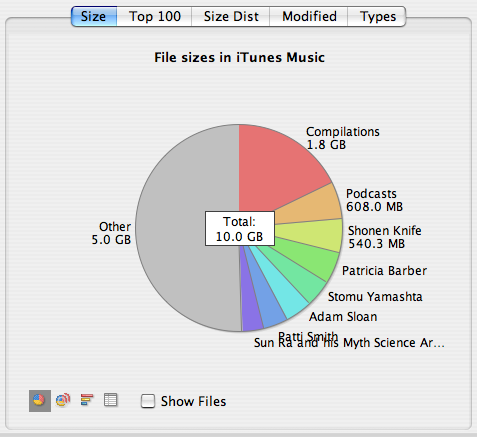The image size is (477, 437).
Task: Switch to the Size tab
Action: (x=94, y=16)
